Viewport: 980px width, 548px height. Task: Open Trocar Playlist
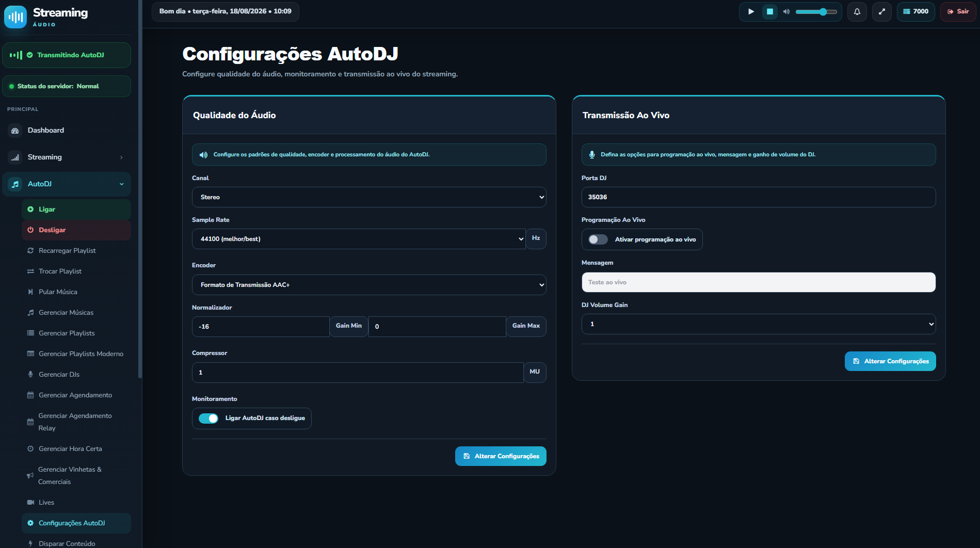click(x=76, y=271)
